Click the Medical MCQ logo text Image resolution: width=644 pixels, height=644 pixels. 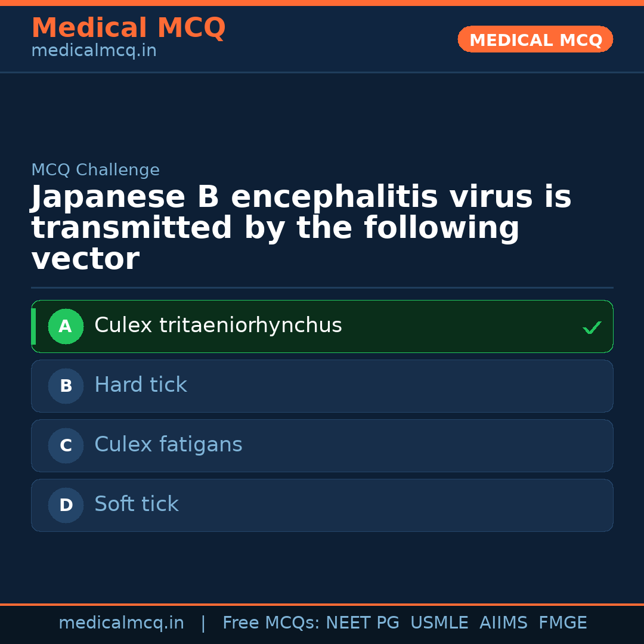(x=128, y=27)
